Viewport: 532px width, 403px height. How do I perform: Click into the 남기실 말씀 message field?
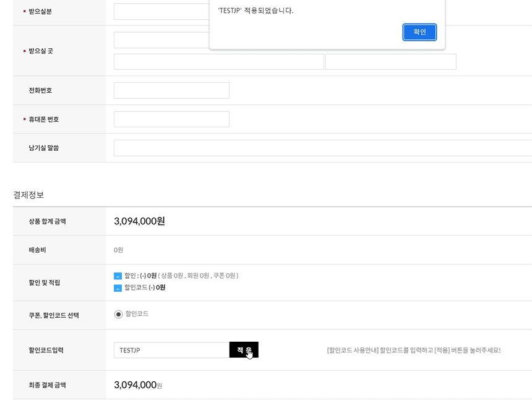322,148
